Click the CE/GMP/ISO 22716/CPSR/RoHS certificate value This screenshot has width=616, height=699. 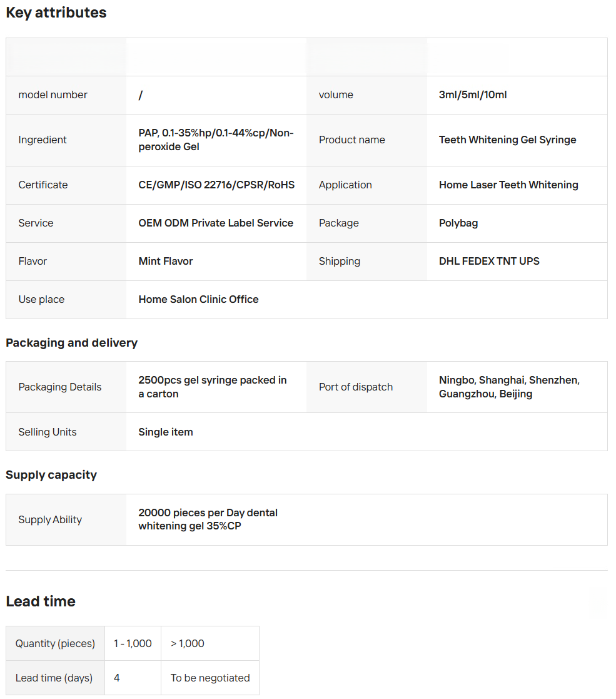(x=216, y=185)
